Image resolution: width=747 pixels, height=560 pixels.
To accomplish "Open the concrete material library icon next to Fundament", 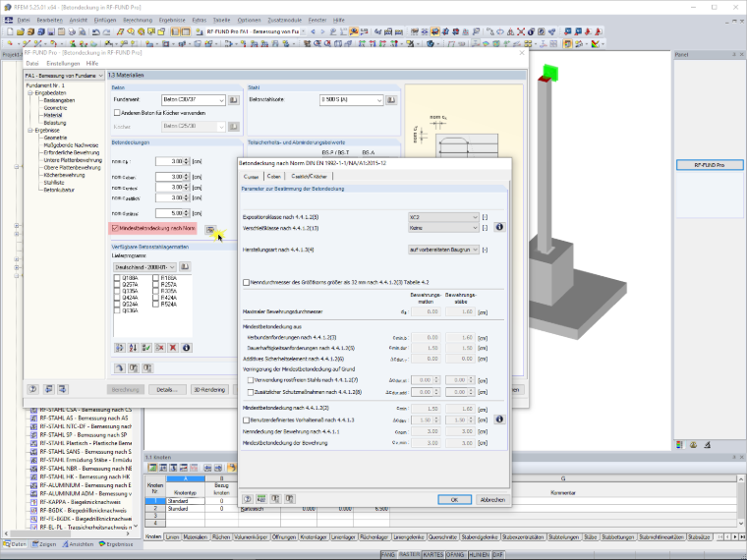I will click(x=234, y=100).
